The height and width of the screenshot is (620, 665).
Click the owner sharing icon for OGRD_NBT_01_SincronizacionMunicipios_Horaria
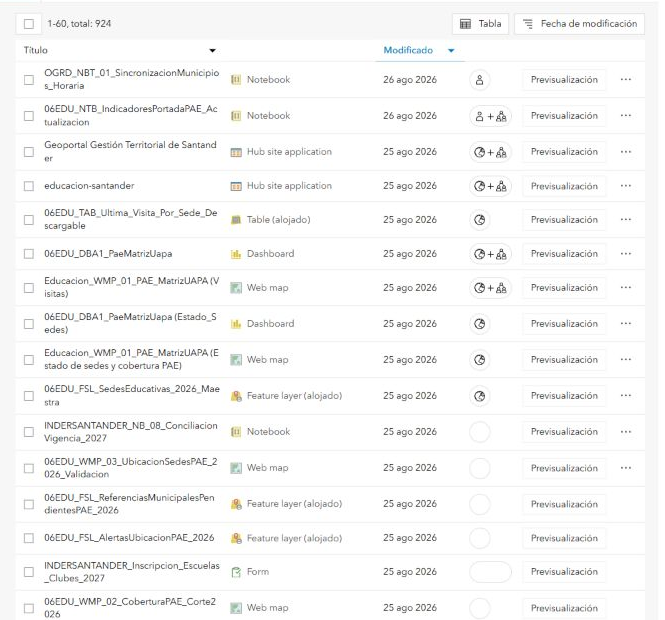pos(480,80)
